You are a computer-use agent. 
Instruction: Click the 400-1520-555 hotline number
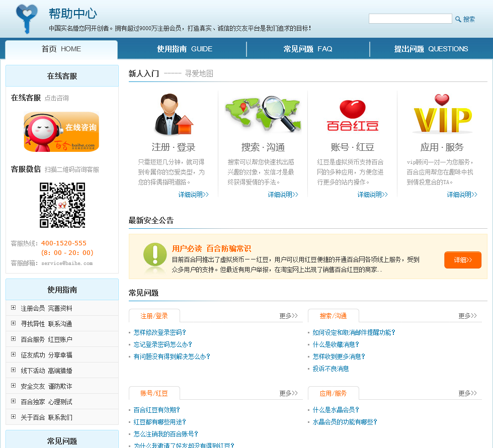click(x=64, y=243)
